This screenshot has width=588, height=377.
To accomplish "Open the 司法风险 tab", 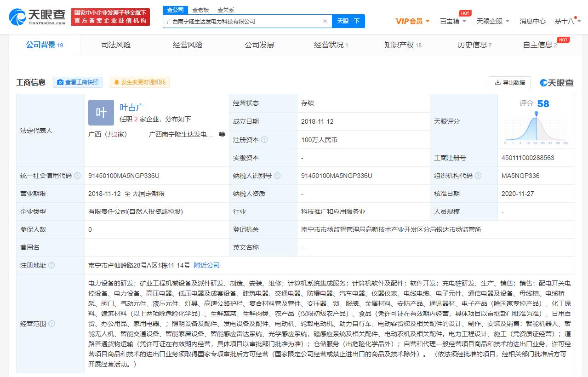I will [115, 45].
